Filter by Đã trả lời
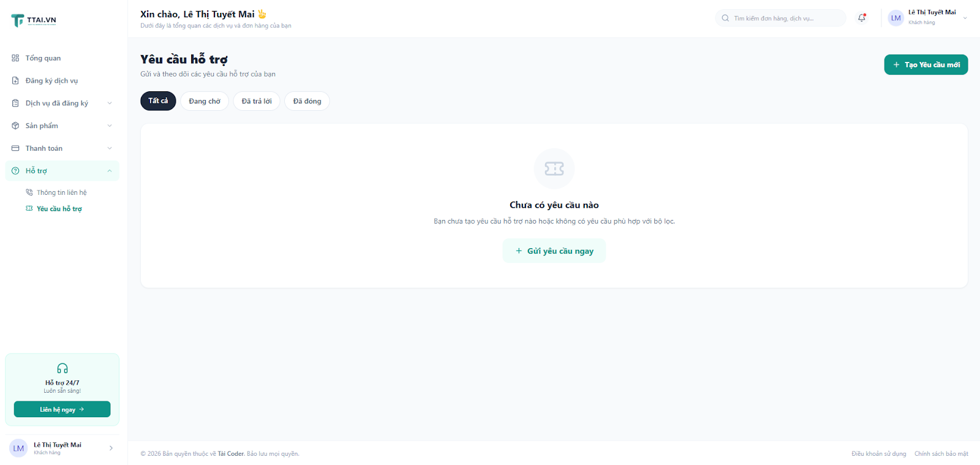This screenshot has height=465, width=980. tap(257, 101)
